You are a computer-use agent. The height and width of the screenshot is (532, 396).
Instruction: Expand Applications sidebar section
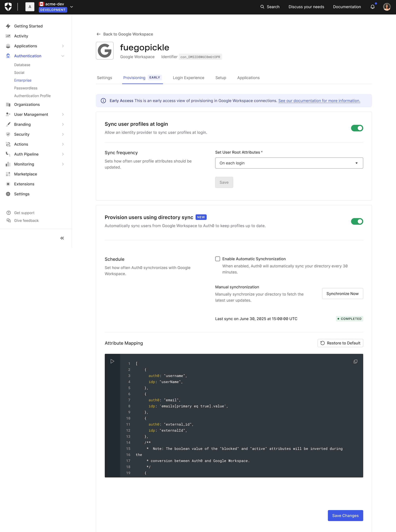(x=63, y=46)
